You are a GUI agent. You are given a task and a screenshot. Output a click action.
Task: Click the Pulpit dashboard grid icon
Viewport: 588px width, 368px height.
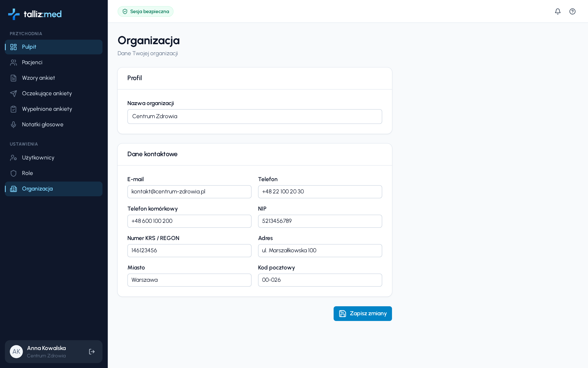click(13, 47)
